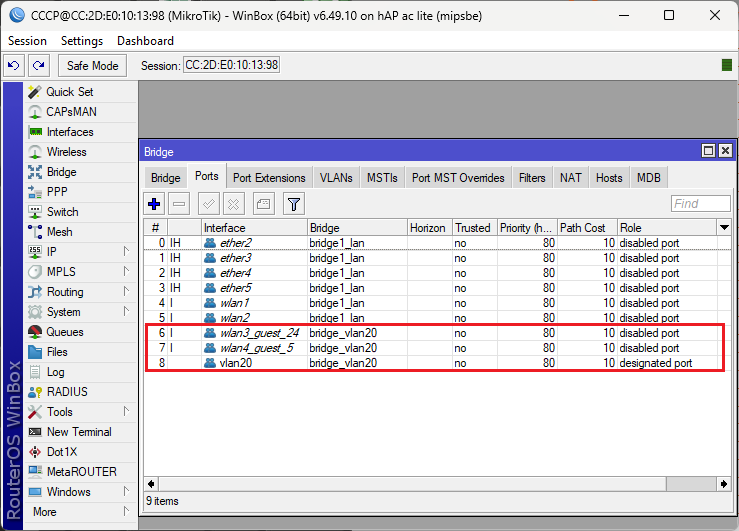Viewport: 739px width, 531px height.
Task: Open Bridge in the sidebar
Action: (81, 172)
